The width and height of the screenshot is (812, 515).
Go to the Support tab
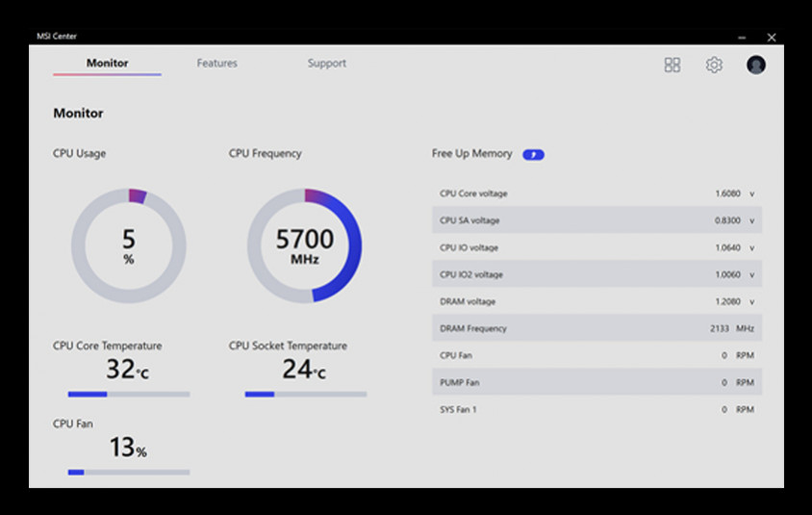tap(326, 64)
